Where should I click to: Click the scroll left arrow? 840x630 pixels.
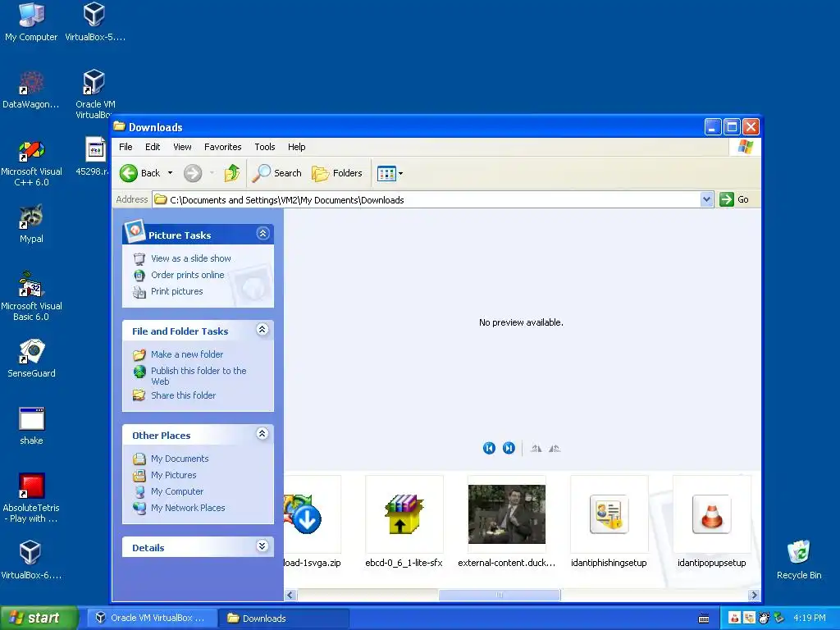tap(290, 595)
